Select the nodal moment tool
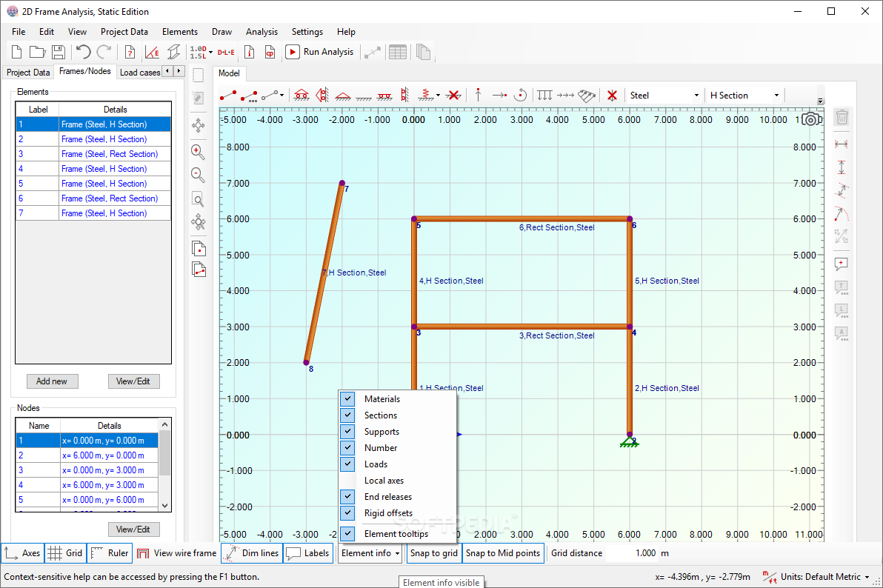This screenshot has height=588, width=883. [x=521, y=95]
